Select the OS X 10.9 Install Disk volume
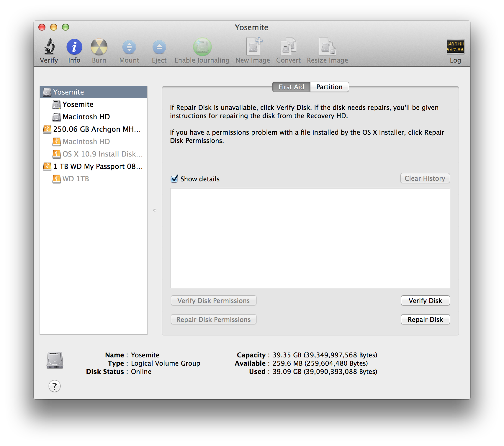 [x=94, y=154]
